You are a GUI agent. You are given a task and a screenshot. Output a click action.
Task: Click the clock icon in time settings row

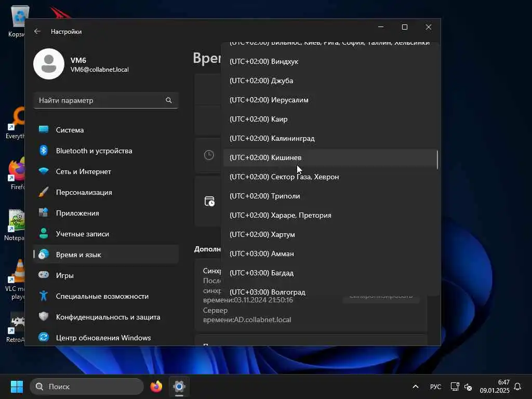209,155
